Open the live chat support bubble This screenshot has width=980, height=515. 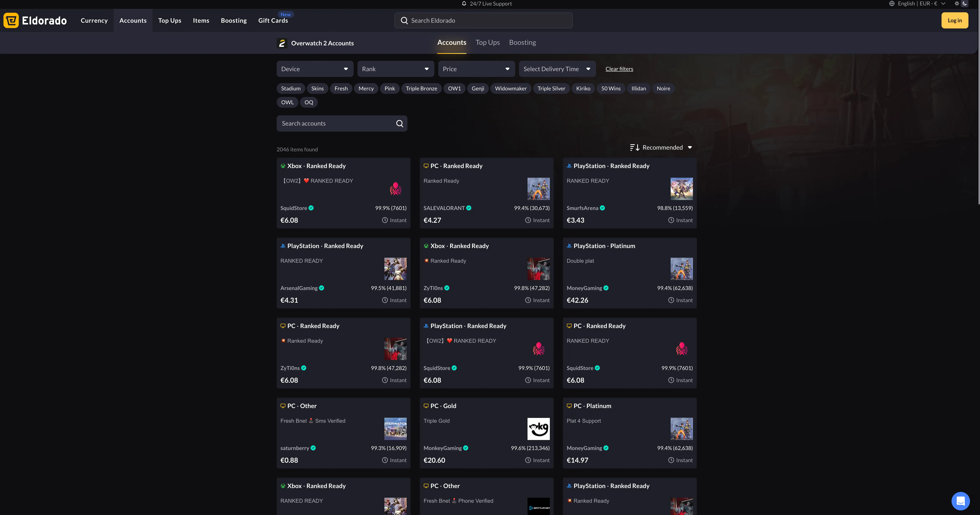(960, 501)
